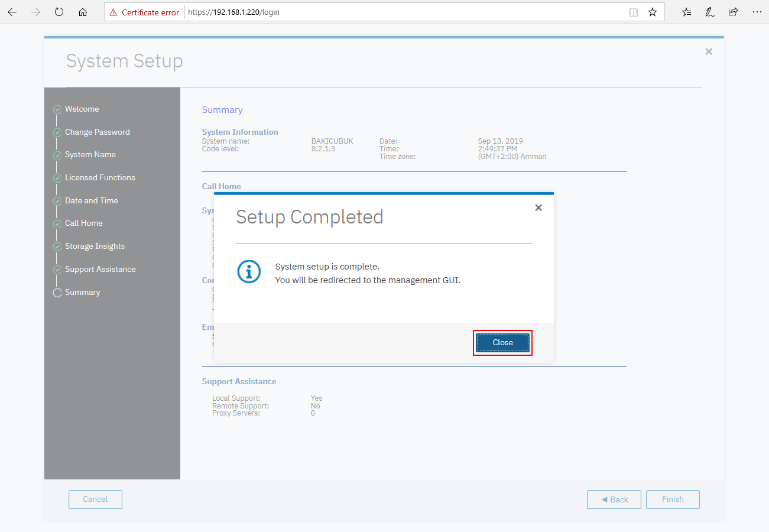Screen dimensions: 769x532
Task: Click the date value Sep 13, 2019
Action: 501,141
